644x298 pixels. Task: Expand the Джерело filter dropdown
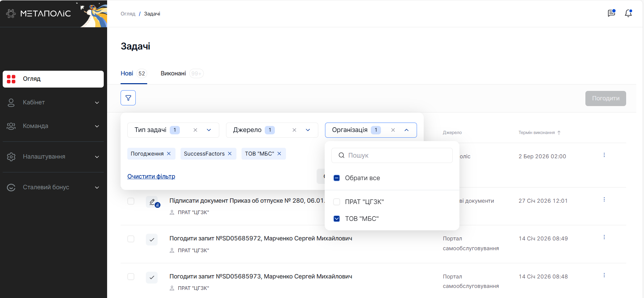[x=308, y=130]
